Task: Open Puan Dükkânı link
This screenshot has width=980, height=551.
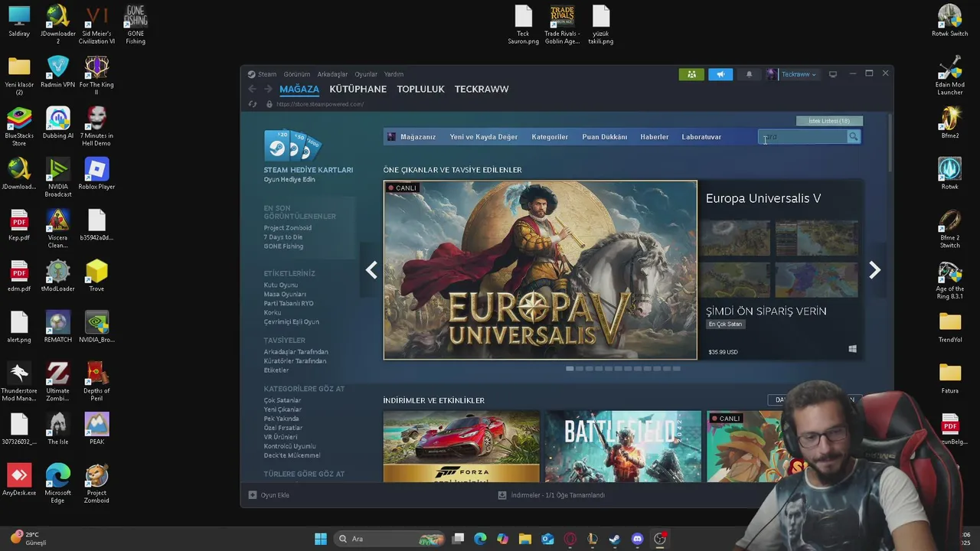Action: click(605, 137)
